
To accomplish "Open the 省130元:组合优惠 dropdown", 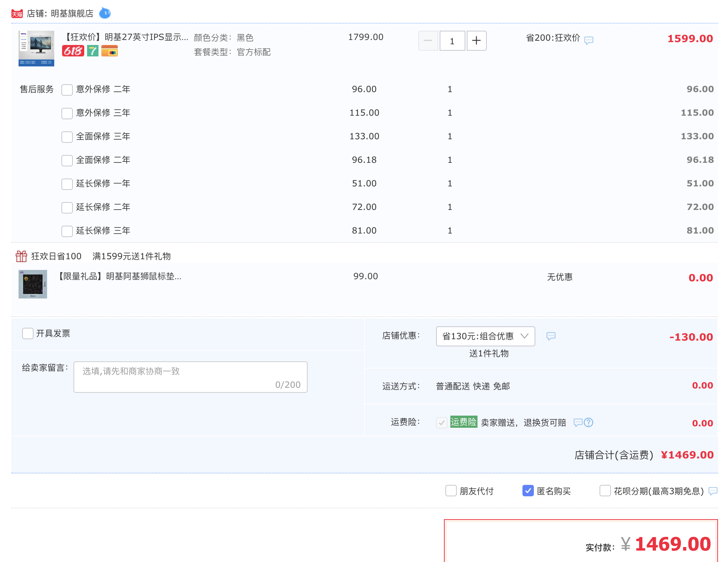I will click(485, 336).
